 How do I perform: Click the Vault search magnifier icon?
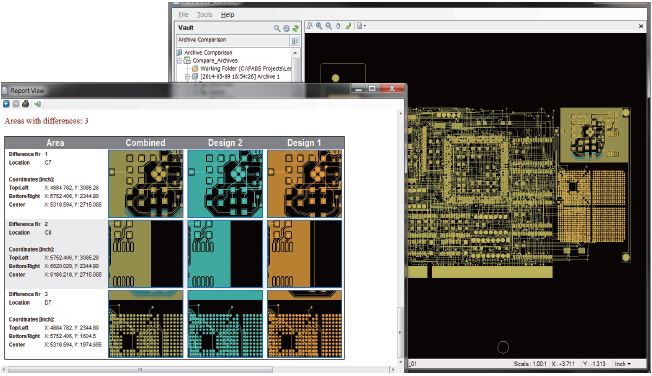(x=277, y=28)
